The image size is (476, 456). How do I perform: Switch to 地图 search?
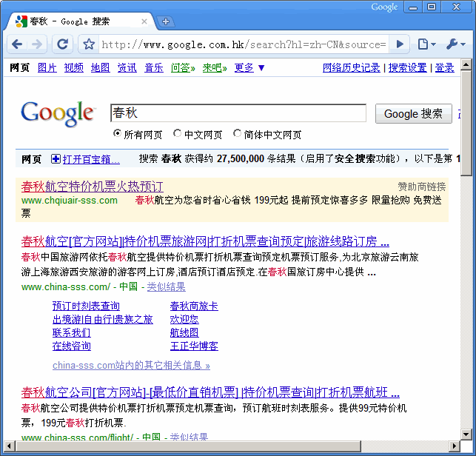(100, 67)
